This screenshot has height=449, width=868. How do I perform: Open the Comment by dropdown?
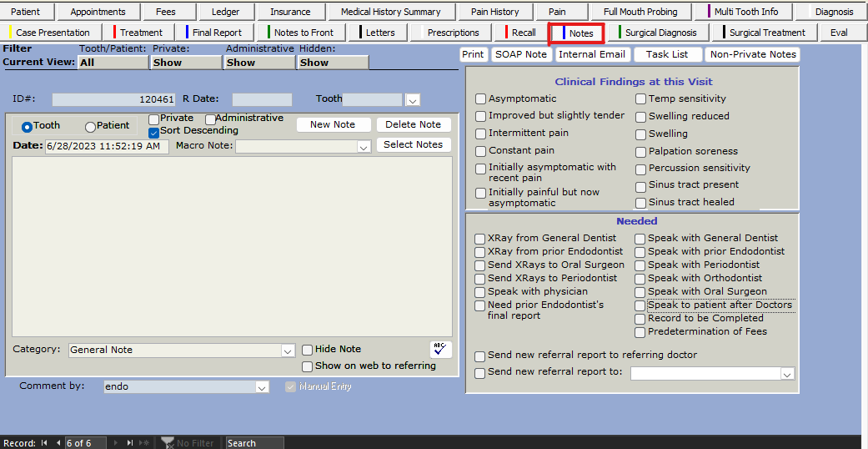(262, 387)
